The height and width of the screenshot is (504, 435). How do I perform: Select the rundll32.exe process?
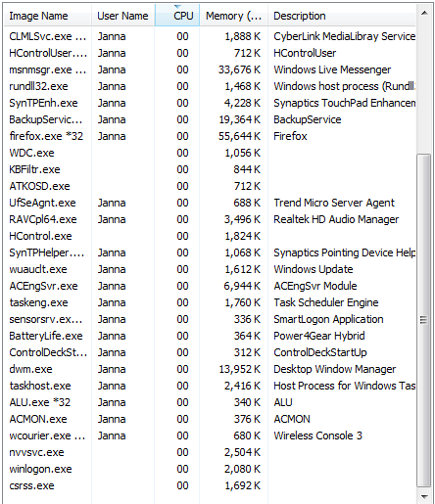210,86
